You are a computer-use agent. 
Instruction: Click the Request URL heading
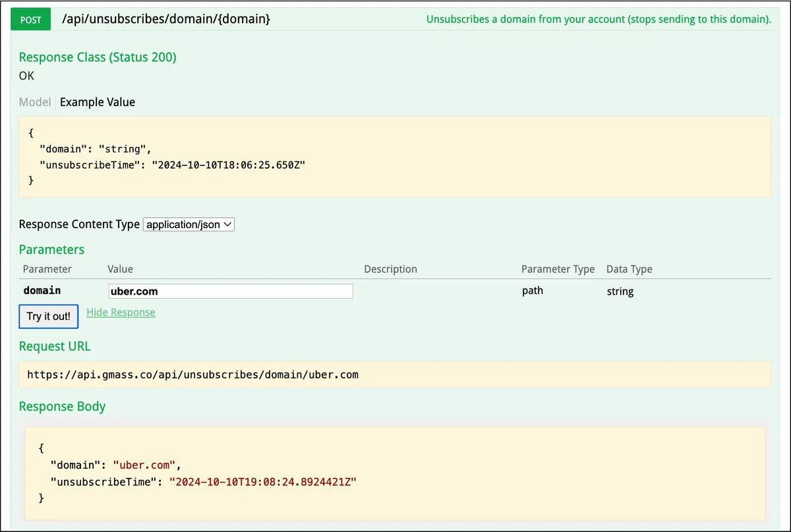(55, 347)
